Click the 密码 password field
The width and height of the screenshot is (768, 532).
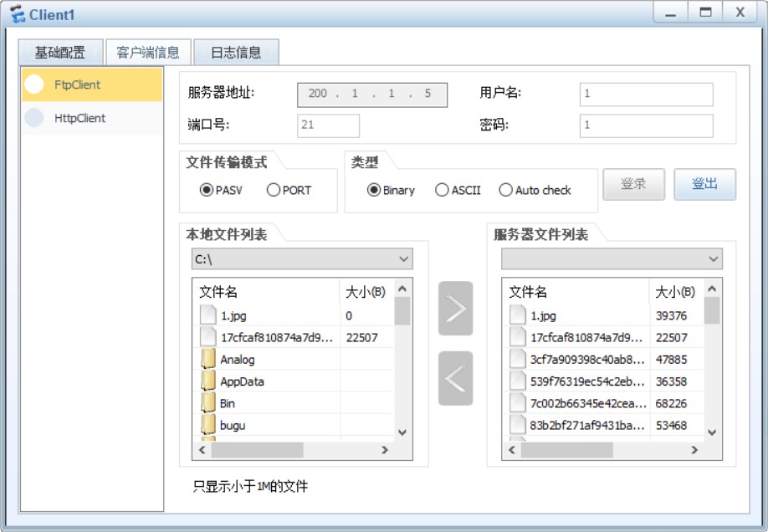[x=646, y=125]
